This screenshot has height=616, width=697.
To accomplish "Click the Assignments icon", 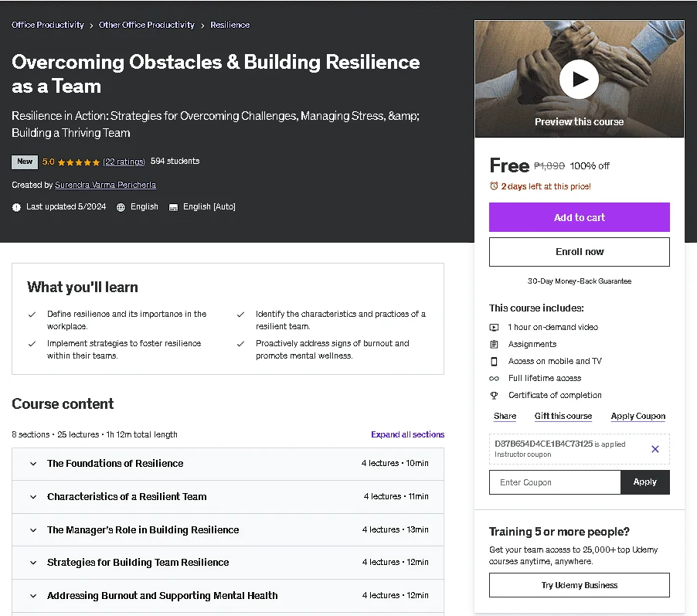I will click(x=494, y=344).
